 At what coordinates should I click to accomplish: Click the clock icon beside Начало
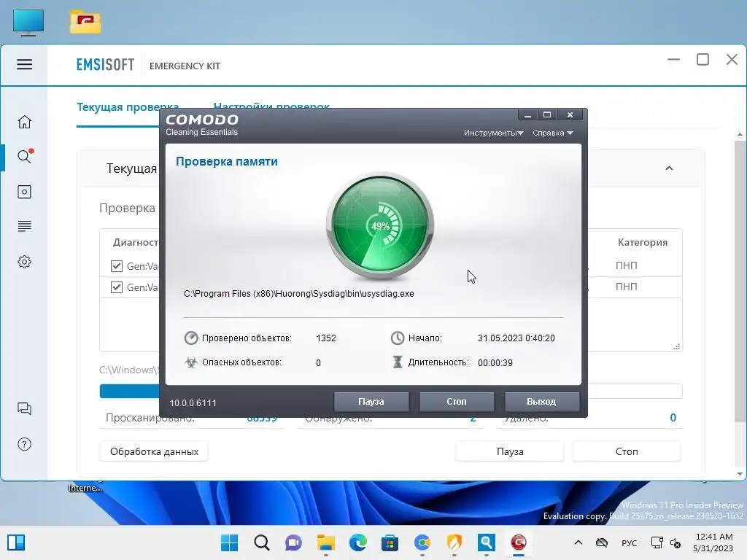point(398,338)
